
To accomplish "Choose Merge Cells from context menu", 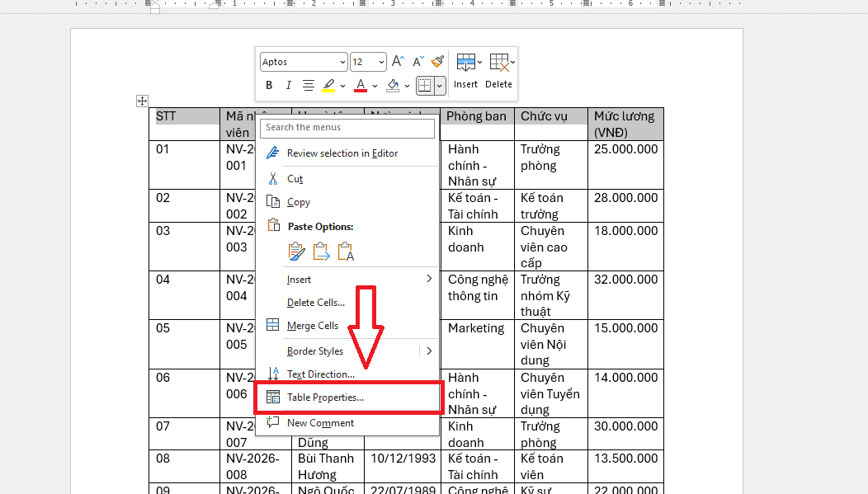I will coord(347,326).
